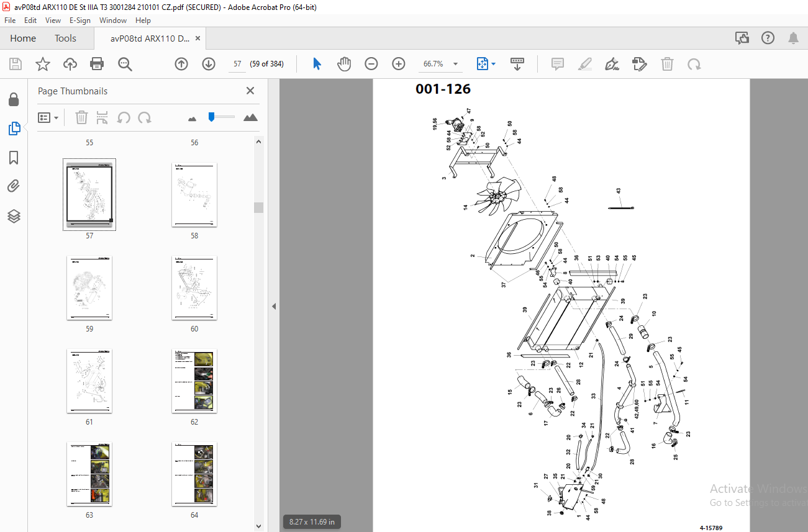The image size is (808, 532).
Task: Open the thumbnails options dropdown menu
Action: [x=48, y=117]
